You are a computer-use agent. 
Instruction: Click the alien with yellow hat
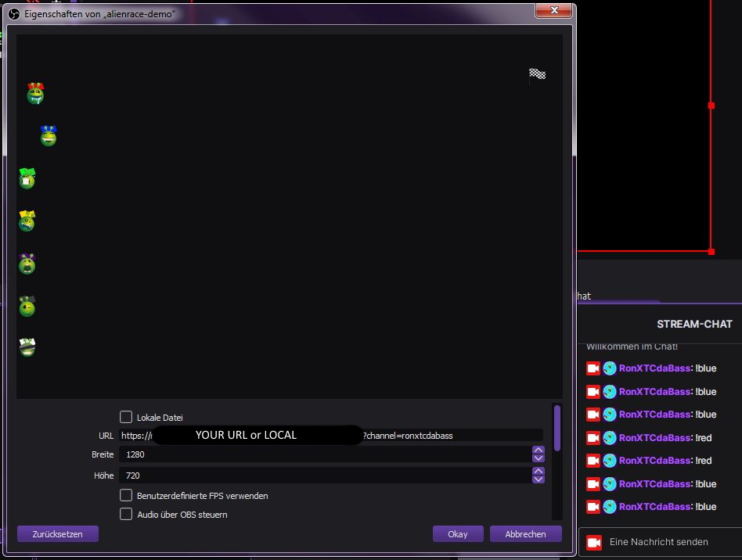(x=27, y=221)
